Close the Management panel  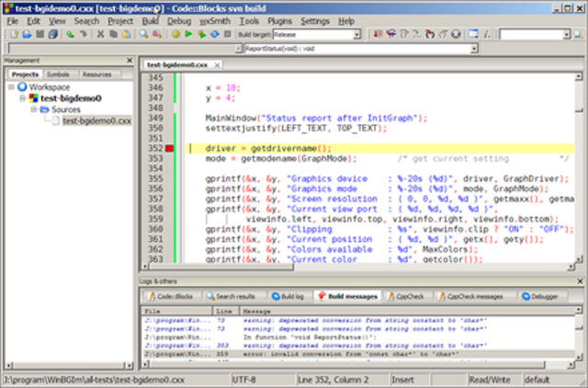[x=130, y=60]
